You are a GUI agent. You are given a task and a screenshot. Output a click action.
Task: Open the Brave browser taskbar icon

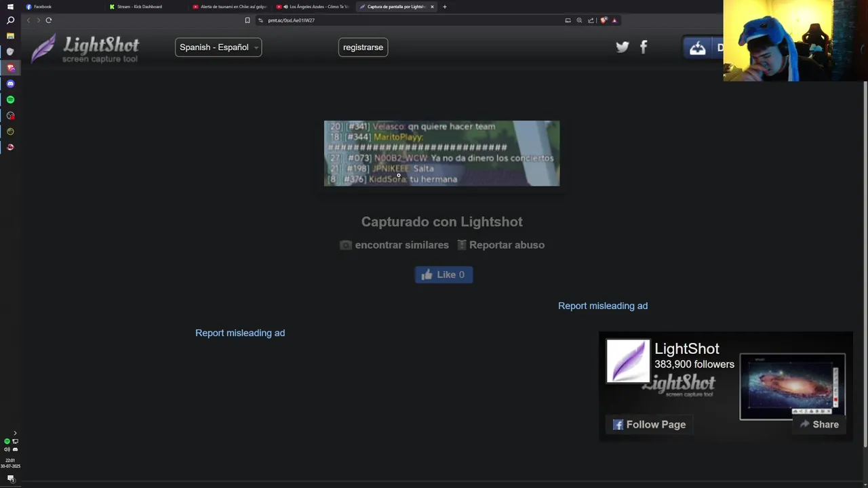10,68
